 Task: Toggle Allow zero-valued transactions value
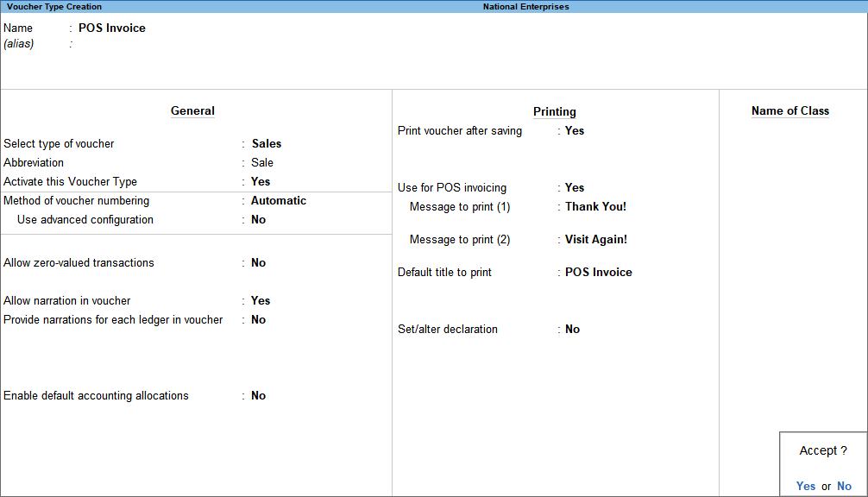pos(258,263)
